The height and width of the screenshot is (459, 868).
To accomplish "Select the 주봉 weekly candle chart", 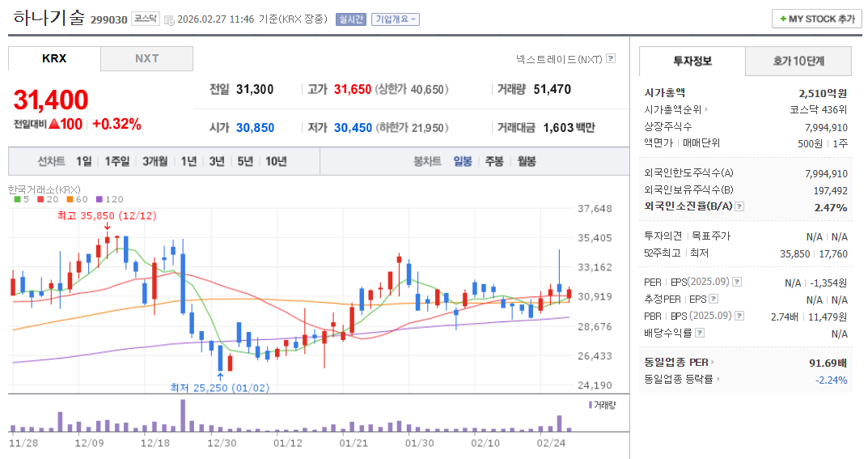I will (x=494, y=161).
